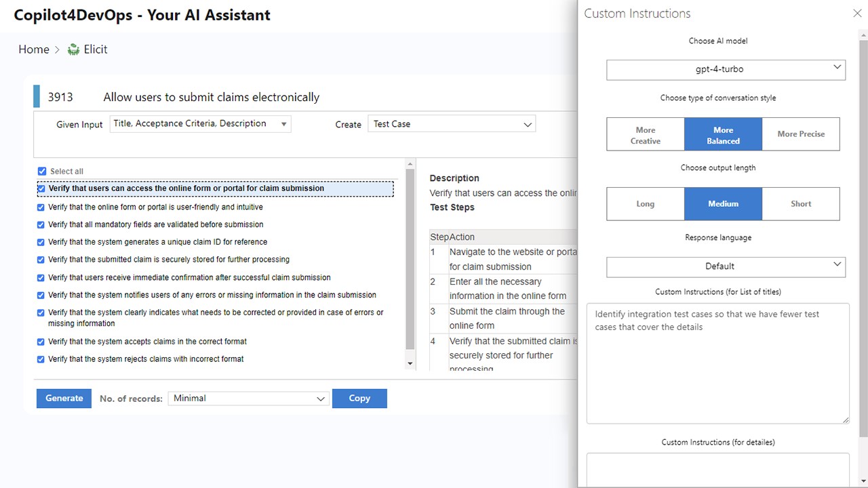Viewport: 868px width, 488px height.
Task: Open the Given Input dropdown
Action: coord(201,124)
